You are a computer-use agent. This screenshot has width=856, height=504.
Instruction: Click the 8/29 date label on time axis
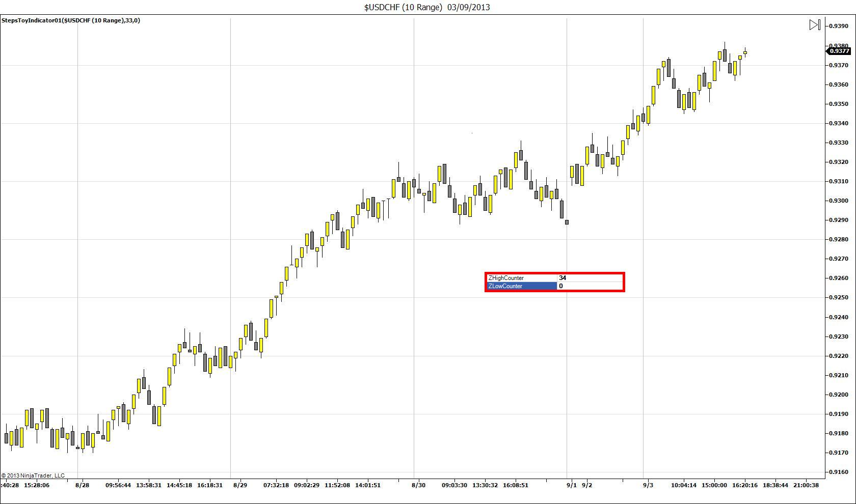click(240, 485)
